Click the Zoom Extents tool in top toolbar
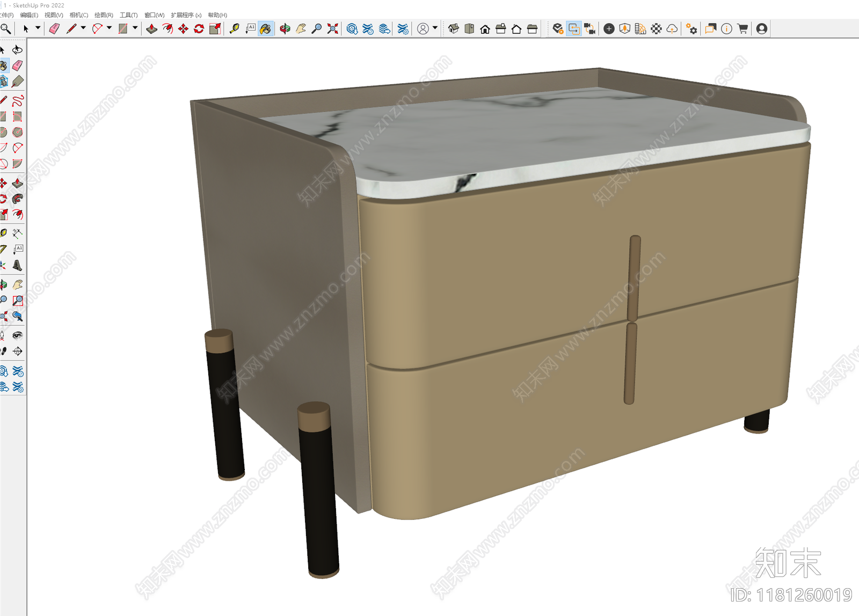The image size is (859, 616). (333, 29)
